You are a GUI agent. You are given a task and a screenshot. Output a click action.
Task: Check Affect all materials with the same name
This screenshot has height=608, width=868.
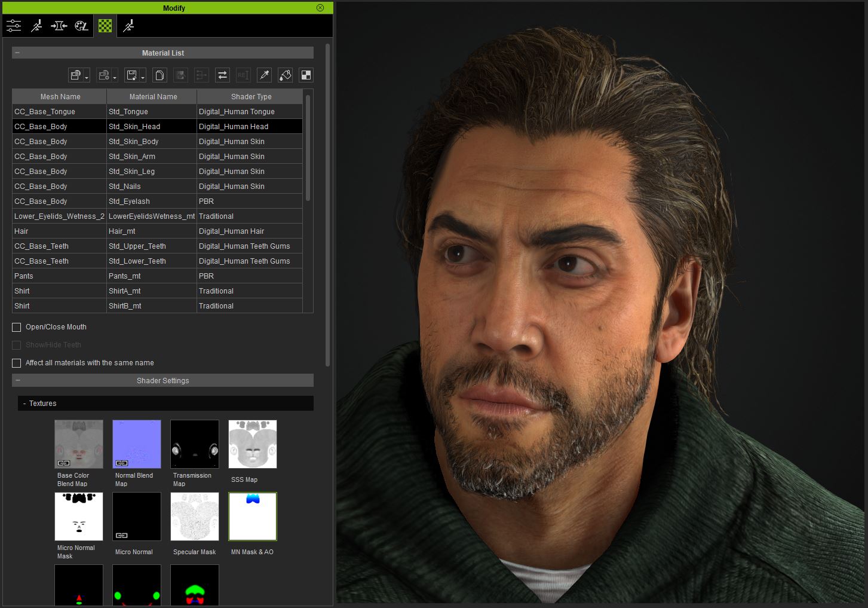pos(17,363)
